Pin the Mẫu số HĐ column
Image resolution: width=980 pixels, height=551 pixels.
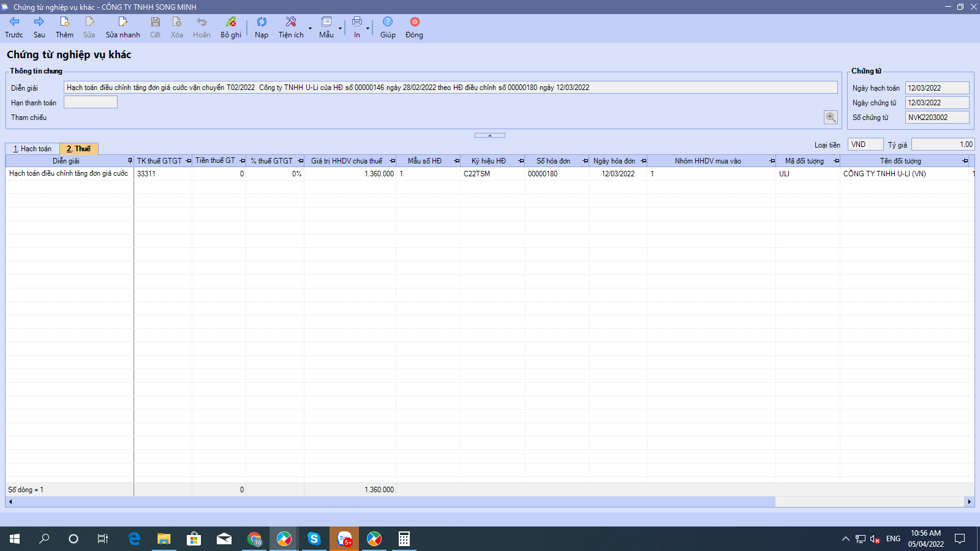pyautogui.click(x=456, y=161)
